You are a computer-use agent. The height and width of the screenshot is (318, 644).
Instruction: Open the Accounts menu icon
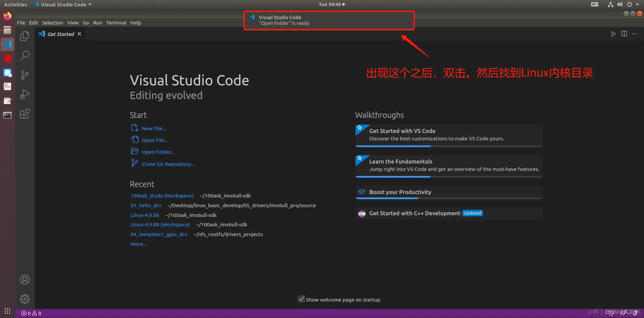(x=25, y=280)
